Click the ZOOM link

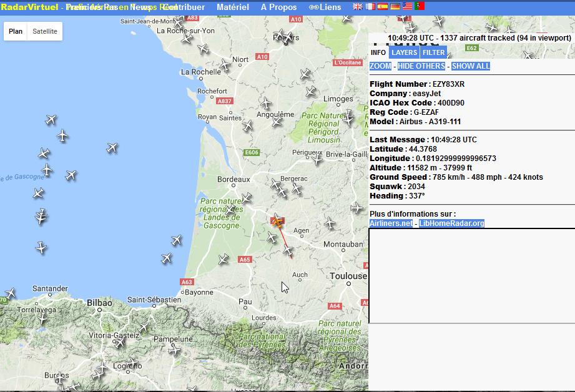380,66
